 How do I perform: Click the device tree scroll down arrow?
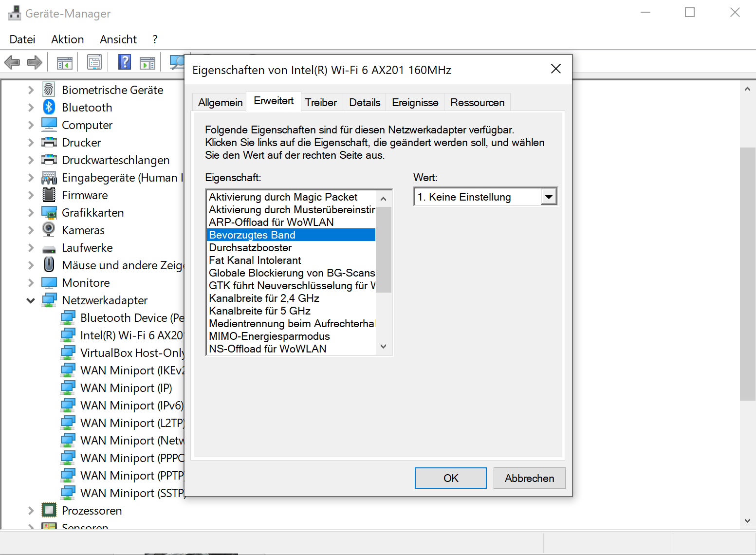point(747,520)
